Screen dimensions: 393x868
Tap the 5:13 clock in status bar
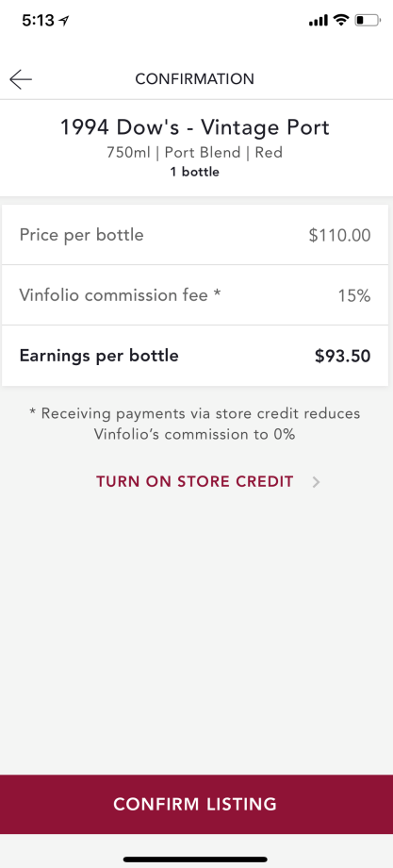click(38, 21)
